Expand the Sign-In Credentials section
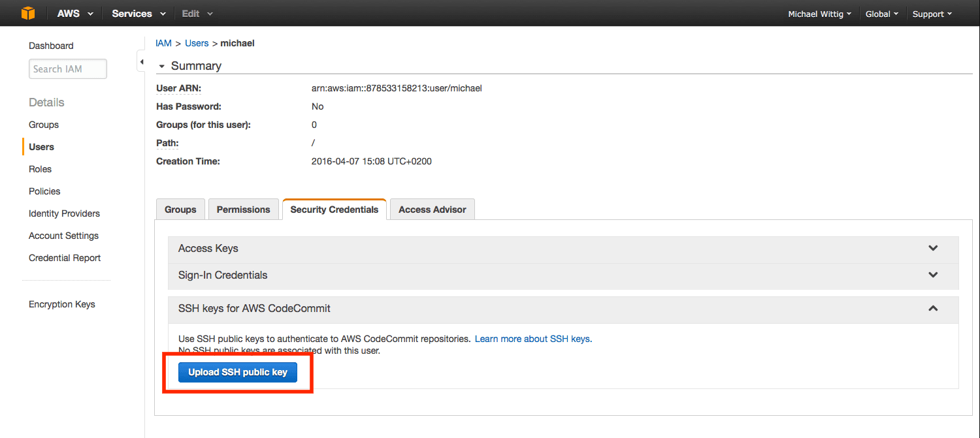The width and height of the screenshot is (980, 438). point(933,275)
